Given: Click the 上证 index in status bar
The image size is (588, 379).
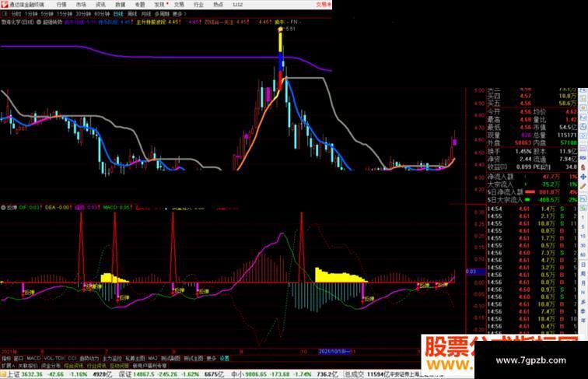Looking at the screenshot, I should pos(14,374).
